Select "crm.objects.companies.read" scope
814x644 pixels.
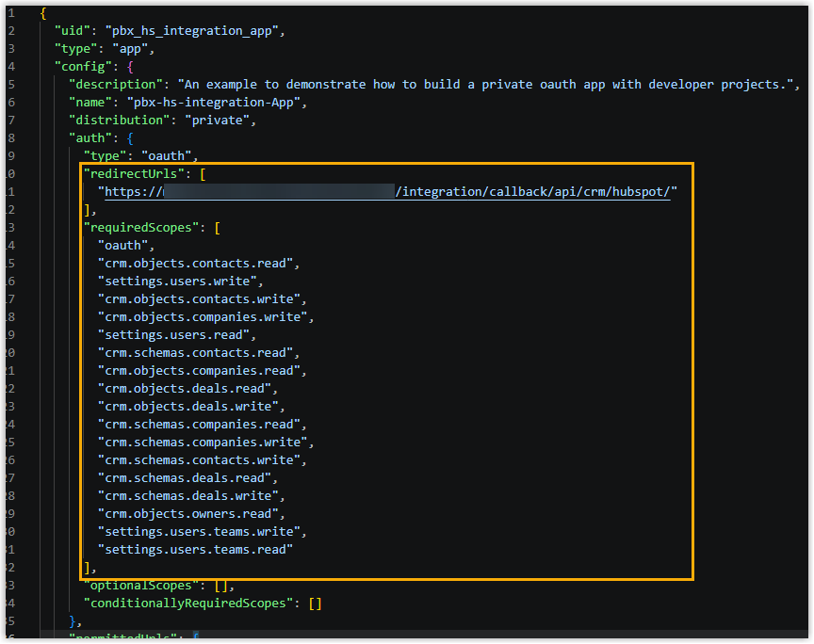pyautogui.click(x=200, y=371)
